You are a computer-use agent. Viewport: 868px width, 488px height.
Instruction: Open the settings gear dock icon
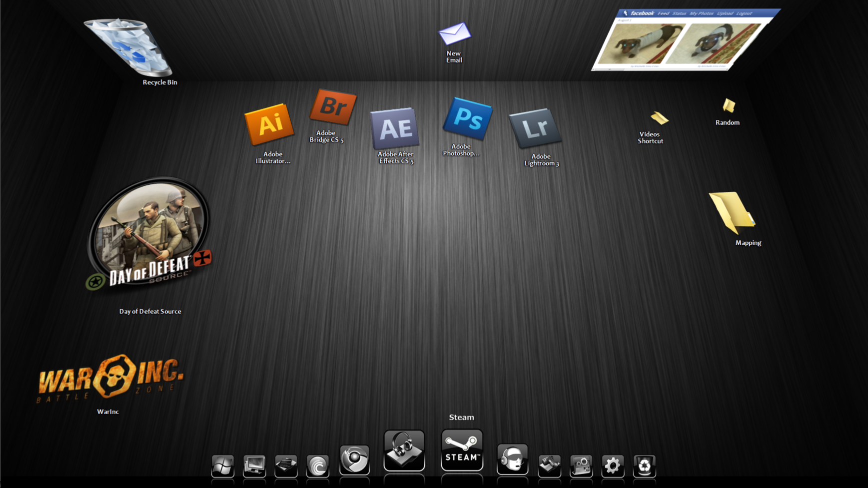pyautogui.click(x=613, y=466)
